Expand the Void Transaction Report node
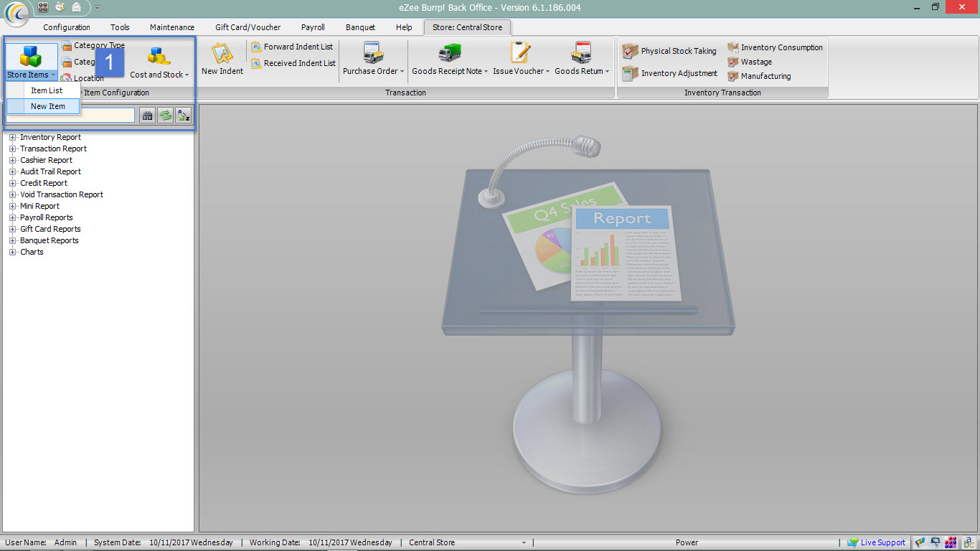 (x=12, y=194)
